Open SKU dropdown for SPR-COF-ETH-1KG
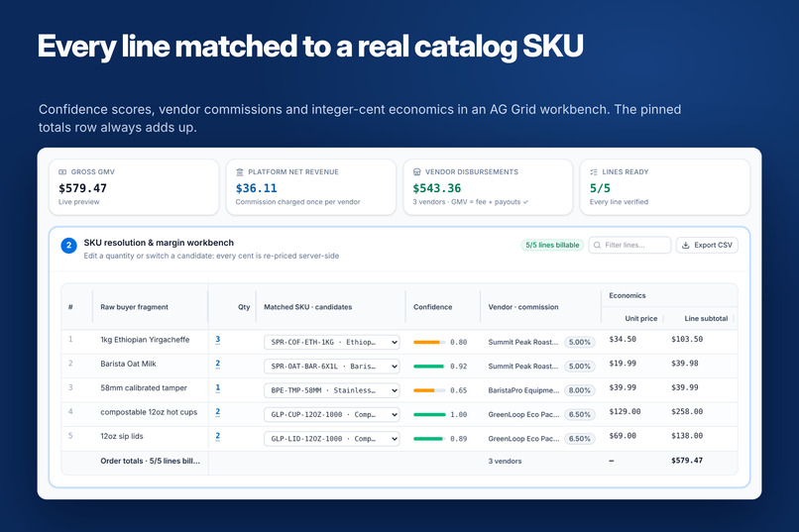 [332, 342]
